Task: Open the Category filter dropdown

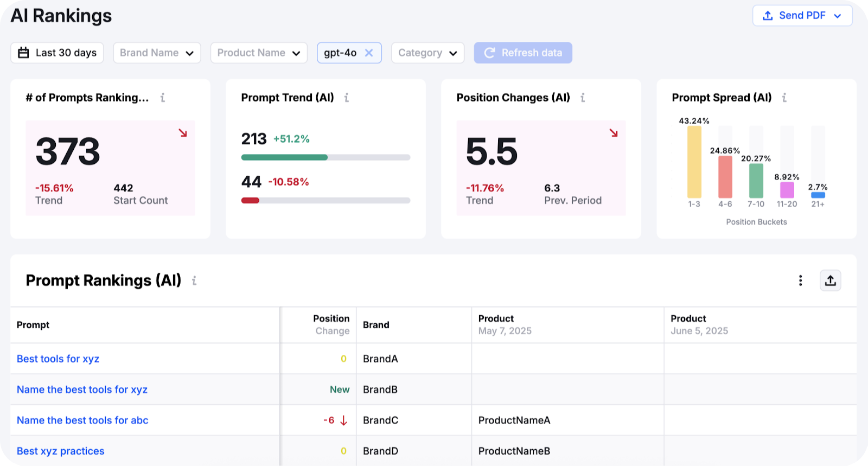Action: tap(427, 53)
